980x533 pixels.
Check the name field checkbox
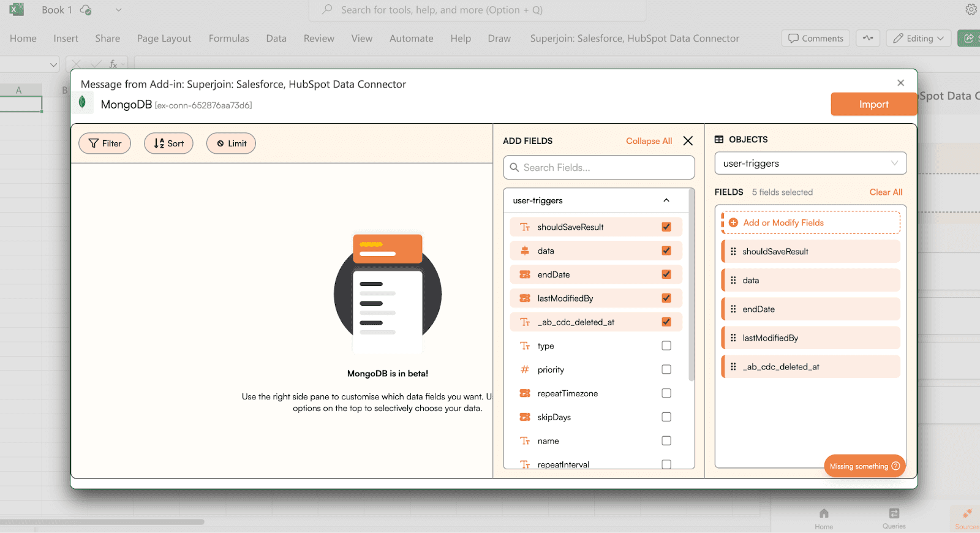[666, 441]
